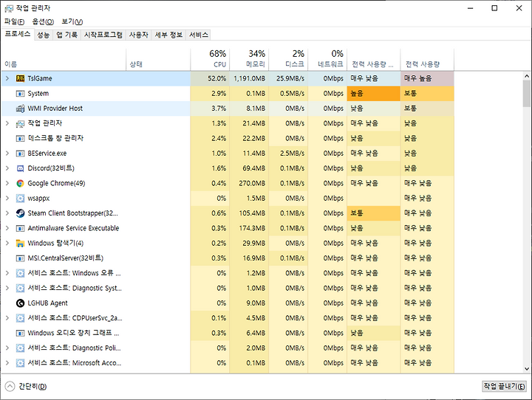Image resolution: width=532 pixels, height=400 pixels.
Task: Click the wsappx gear icon
Action: 21,199
